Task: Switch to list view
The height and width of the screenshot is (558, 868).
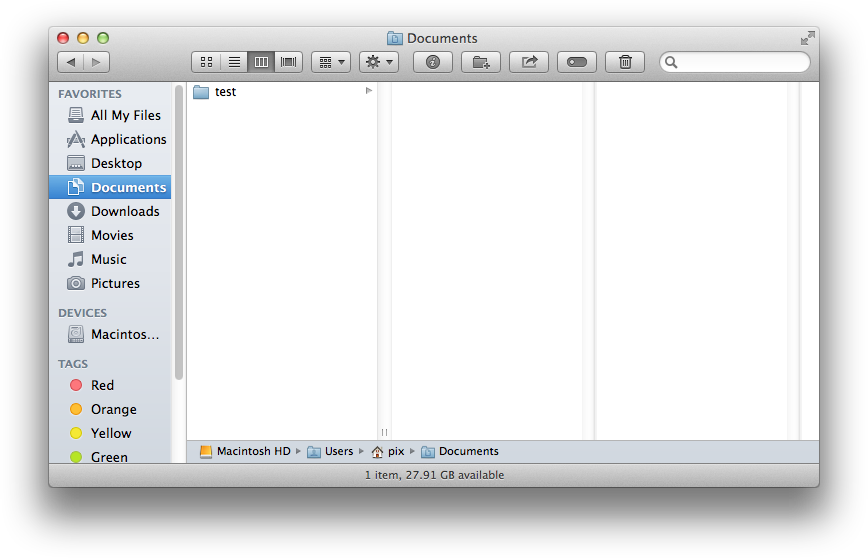Action: click(234, 62)
